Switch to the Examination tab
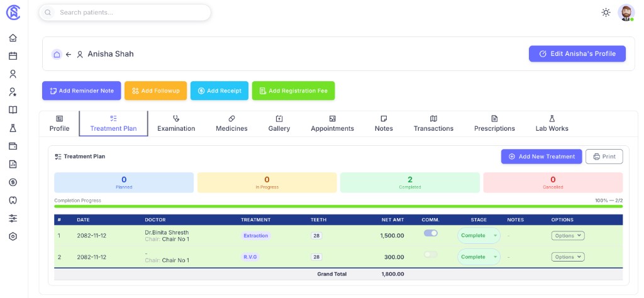644x298 pixels. (176, 123)
